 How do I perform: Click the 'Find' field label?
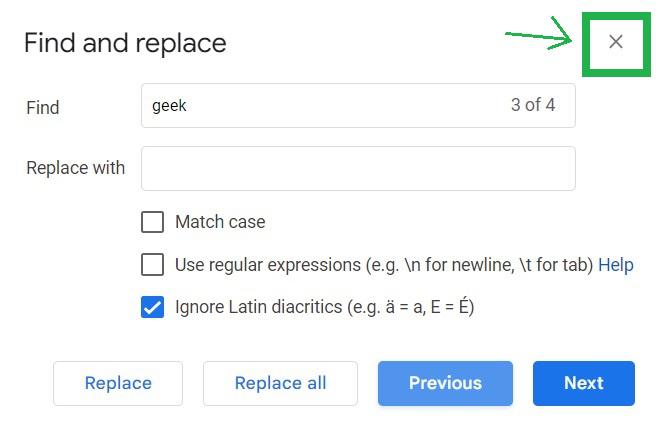(43, 107)
